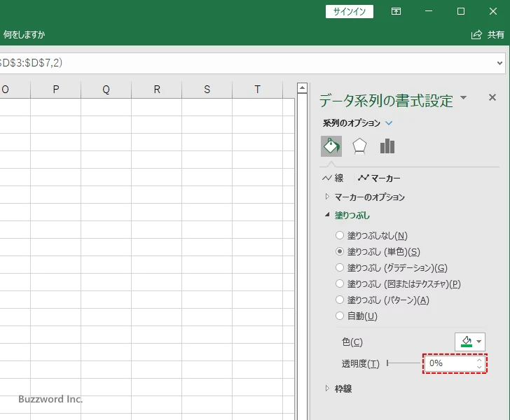Open the Fill & Line paint bucket tab
The image size is (510, 420).
click(331, 146)
